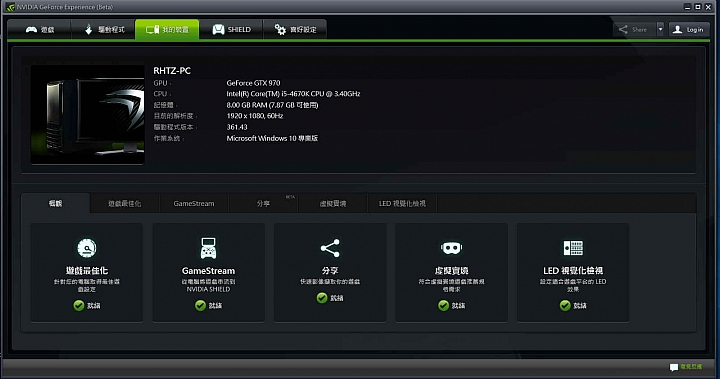Click the 遊戲最佳化 card title

[87, 271]
